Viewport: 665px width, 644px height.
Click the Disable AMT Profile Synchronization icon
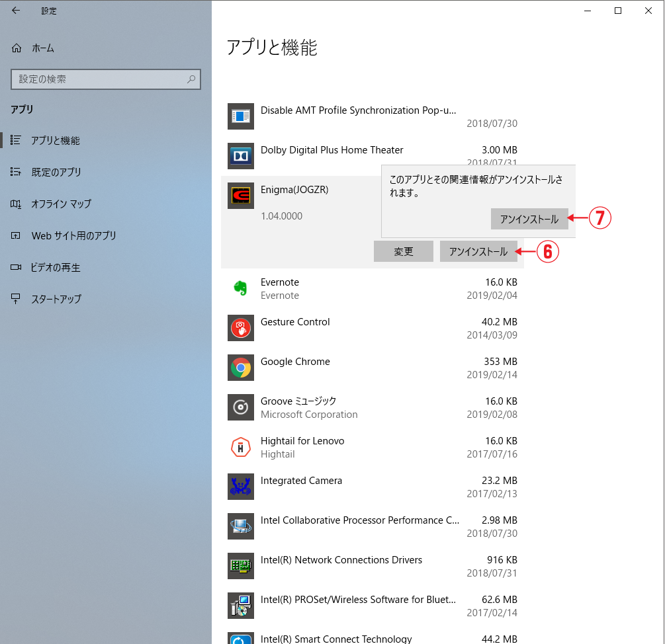coord(240,116)
